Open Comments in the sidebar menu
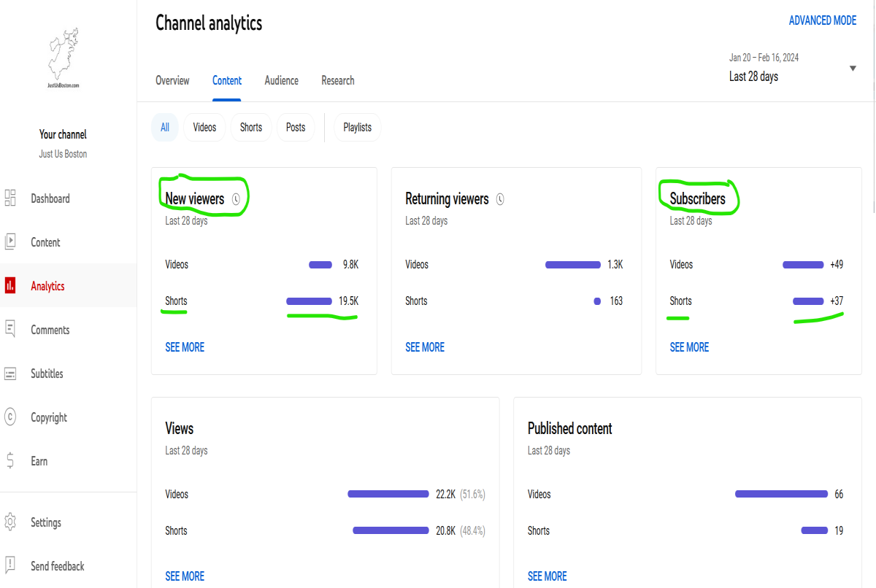876x588 pixels. 50,330
